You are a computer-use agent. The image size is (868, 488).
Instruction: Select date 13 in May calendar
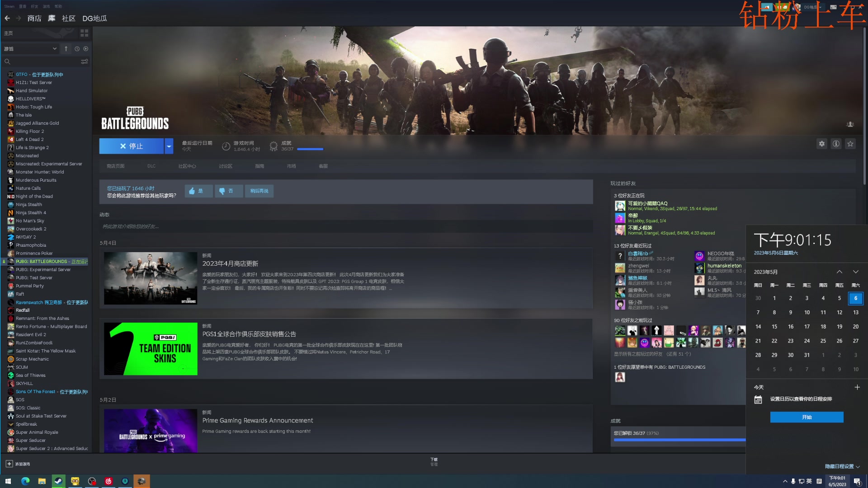[855, 312]
